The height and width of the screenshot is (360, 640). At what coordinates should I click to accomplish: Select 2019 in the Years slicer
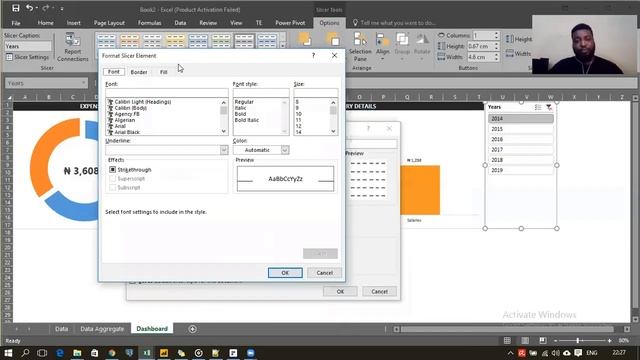[521, 170]
